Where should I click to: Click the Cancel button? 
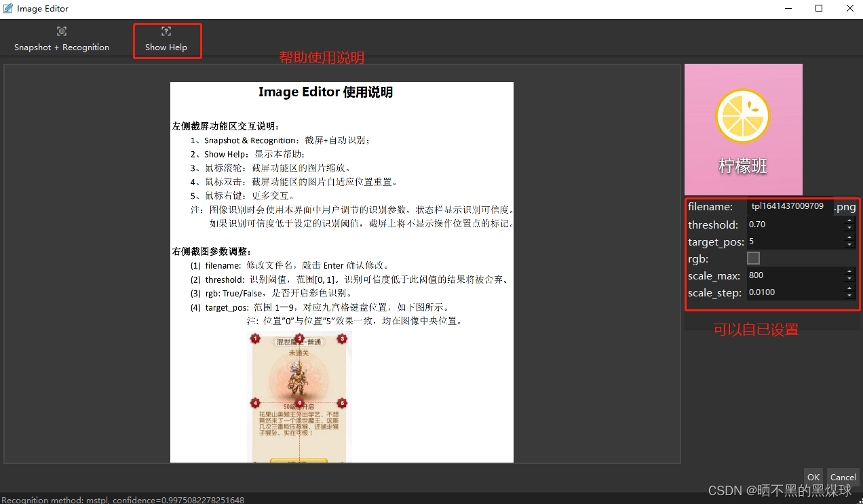[x=843, y=477]
